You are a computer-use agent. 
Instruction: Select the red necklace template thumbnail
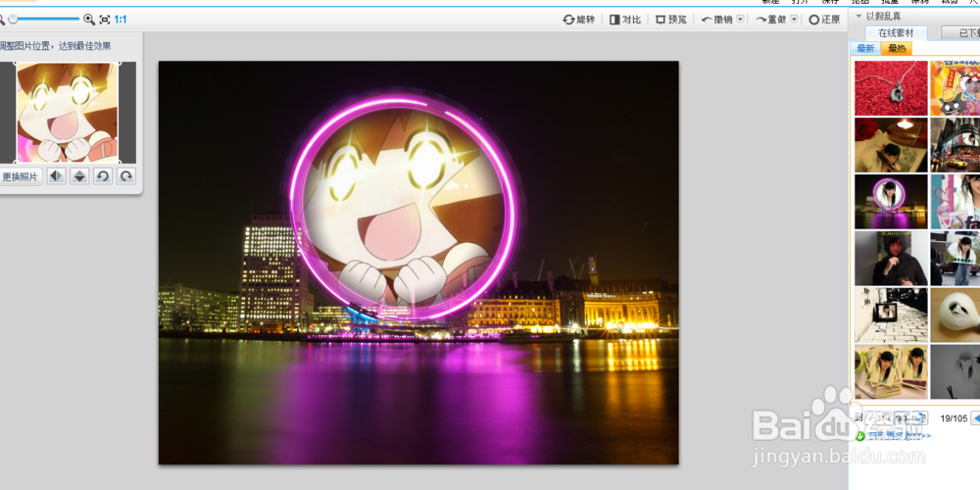point(891,88)
